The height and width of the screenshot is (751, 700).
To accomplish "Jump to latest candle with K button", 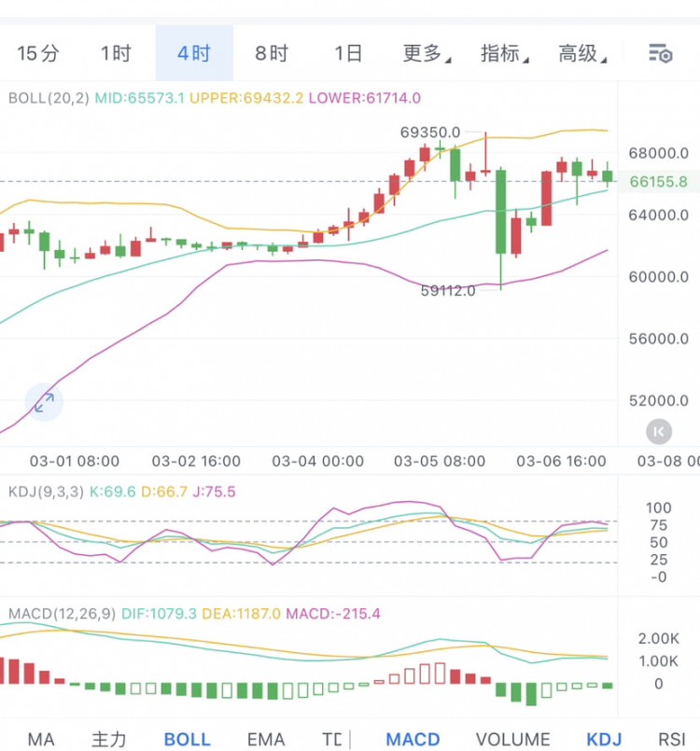I will [659, 432].
